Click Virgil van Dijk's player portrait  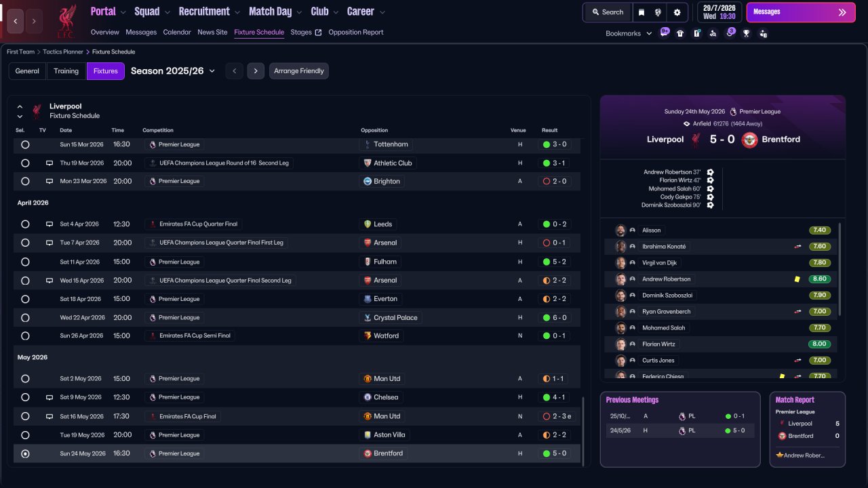pos(620,263)
